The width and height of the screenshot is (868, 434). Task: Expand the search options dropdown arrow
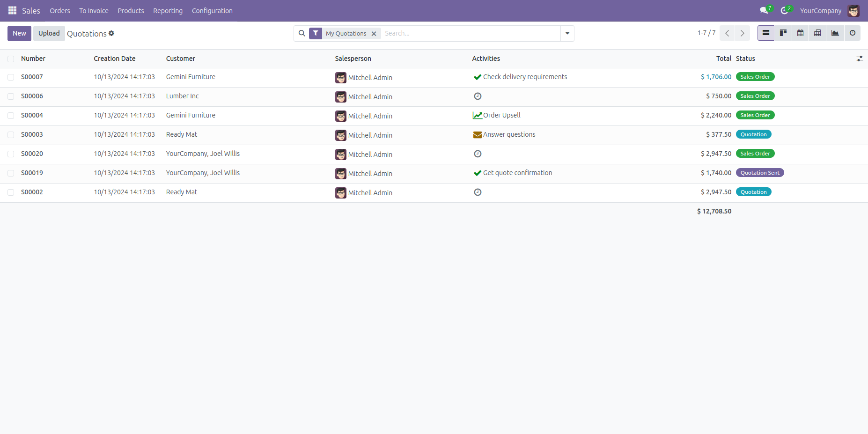[x=567, y=33]
